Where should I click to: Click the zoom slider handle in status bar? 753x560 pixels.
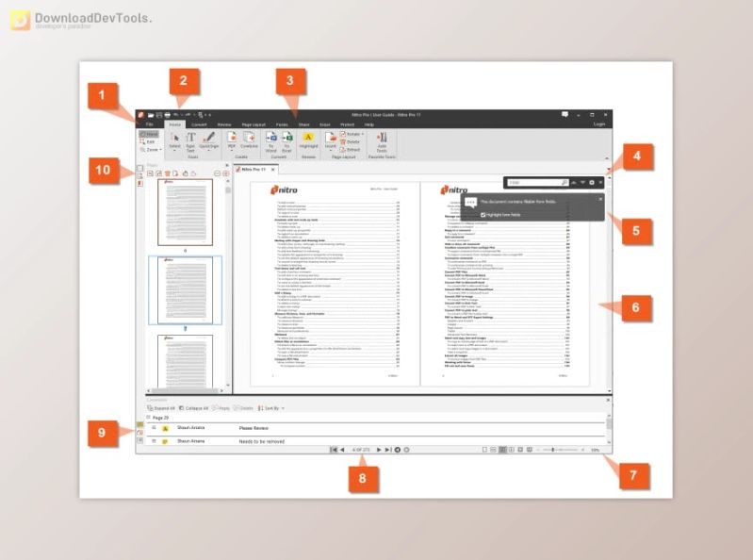(553, 450)
